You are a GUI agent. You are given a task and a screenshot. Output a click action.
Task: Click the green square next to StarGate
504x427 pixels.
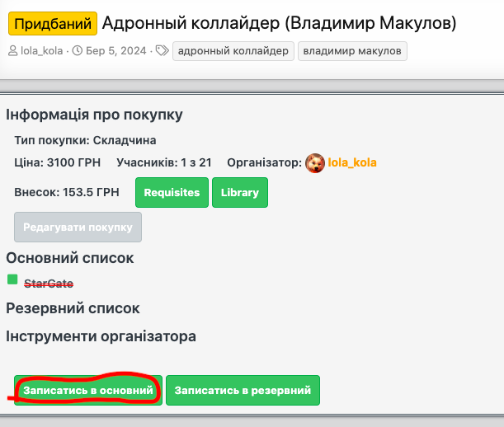point(12,279)
